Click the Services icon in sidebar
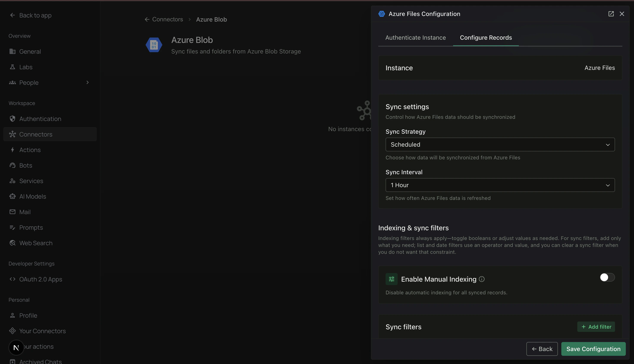Image resolution: width=634 pixels, height=364 pixels. click(x=13, y=181)
